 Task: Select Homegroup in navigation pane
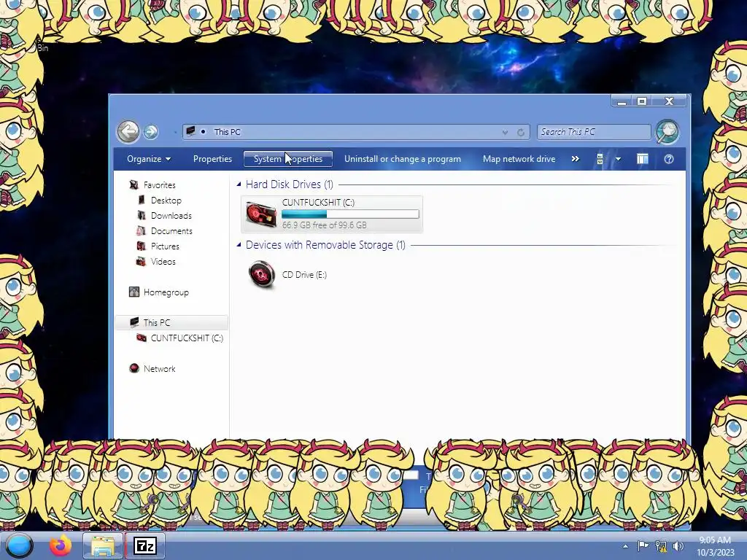point(166,292)
